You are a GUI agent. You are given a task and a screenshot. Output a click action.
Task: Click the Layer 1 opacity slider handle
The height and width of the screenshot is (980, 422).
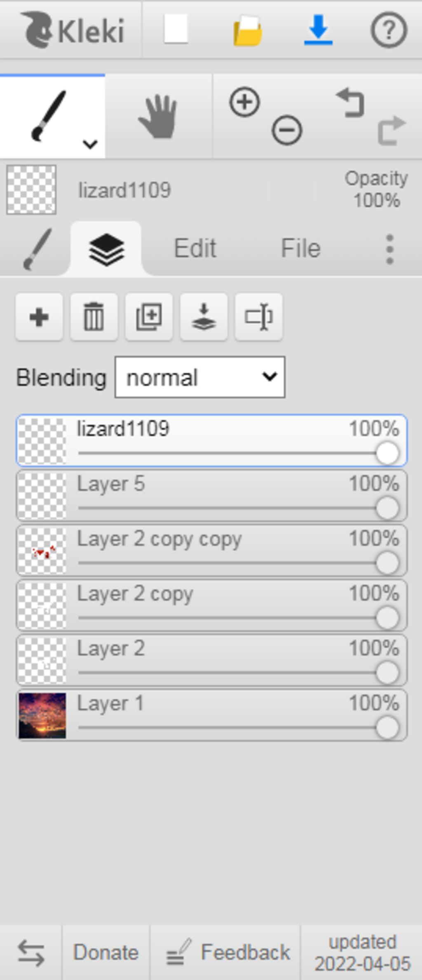387,727
